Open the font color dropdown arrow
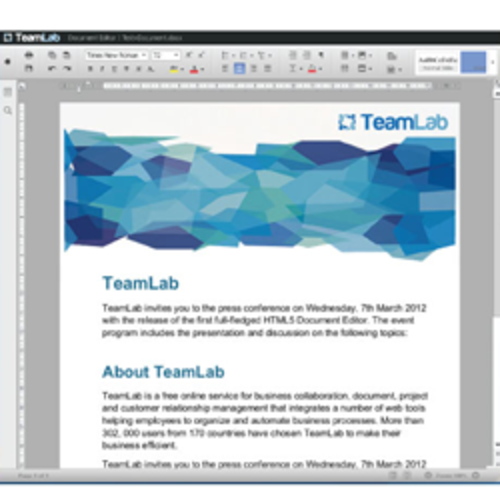The width and height of the screenshot is (500, 500). point(202,69)
